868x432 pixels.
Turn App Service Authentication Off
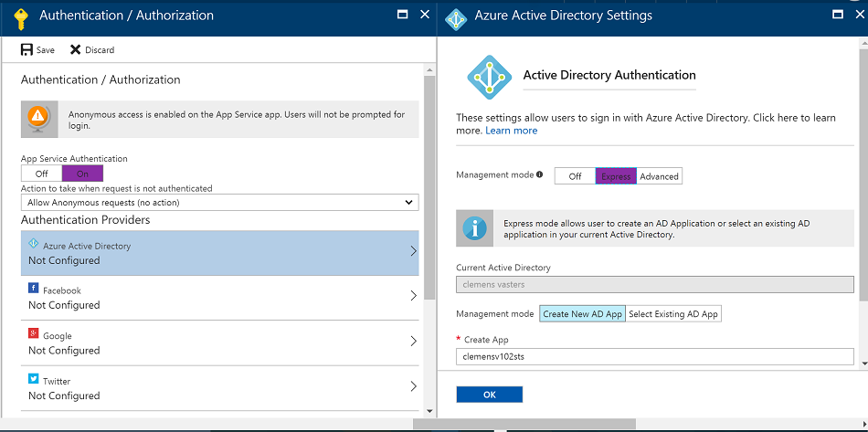click(41, 174)
